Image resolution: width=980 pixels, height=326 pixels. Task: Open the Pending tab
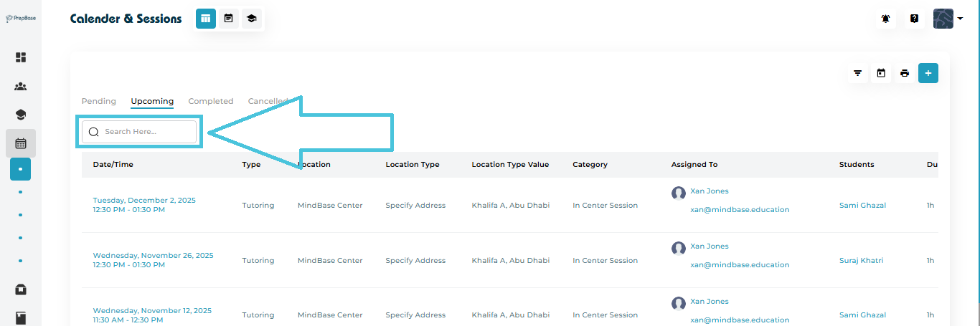coord(99,101)
